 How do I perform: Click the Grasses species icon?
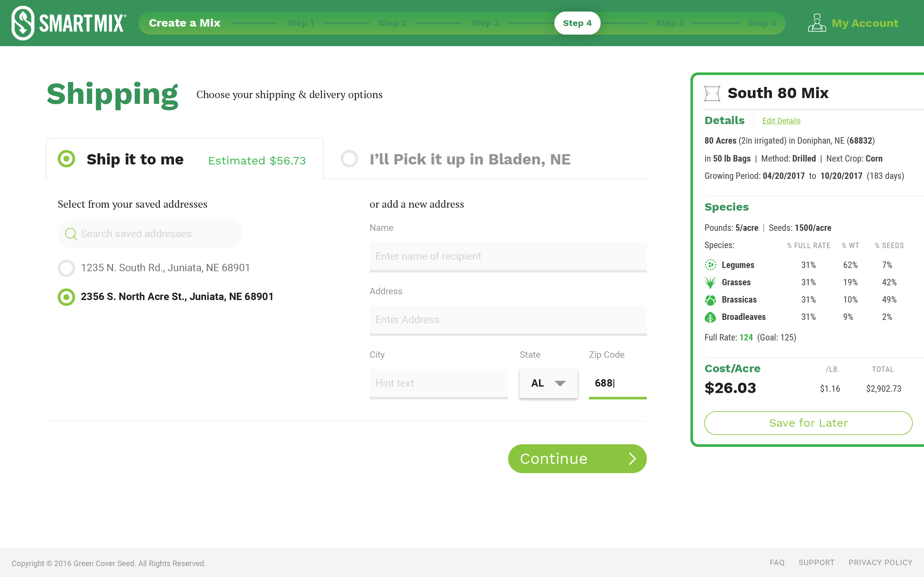pos(710,282)
